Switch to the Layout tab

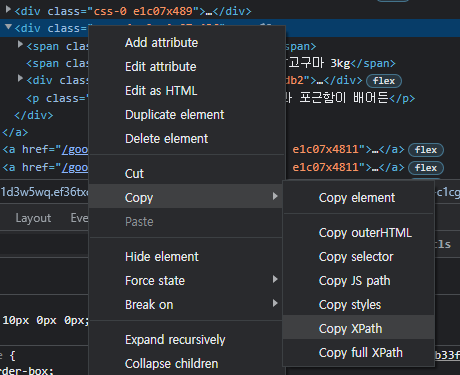[x=33, y=218]
